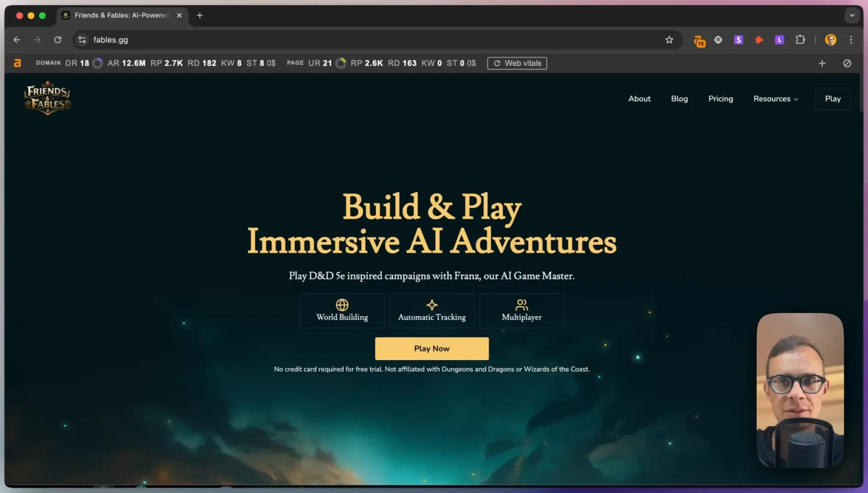This screenshot has width=868, height=493.
Task: Click the Friends & Fables logo
Action: point(48,98)
